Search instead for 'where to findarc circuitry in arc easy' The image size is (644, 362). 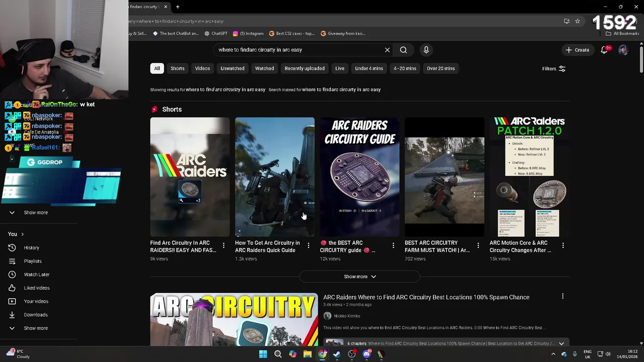342,89
